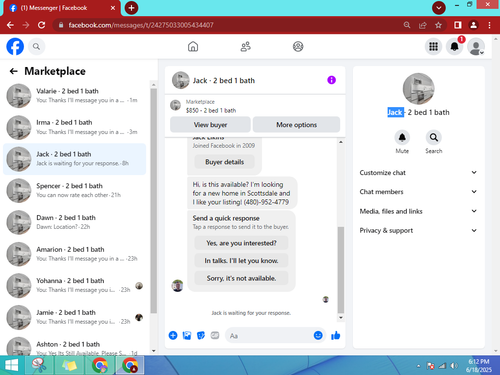Open Dawn - 2 bed 1 bath conversation
This screenshot has width=500, height=375.
click(x=75, y=222)
